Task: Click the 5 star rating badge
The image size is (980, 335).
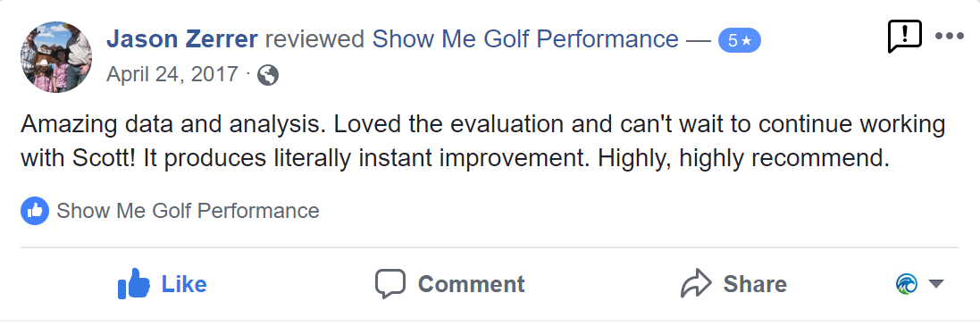Action: pyautogui.click(x=740, y=40)
